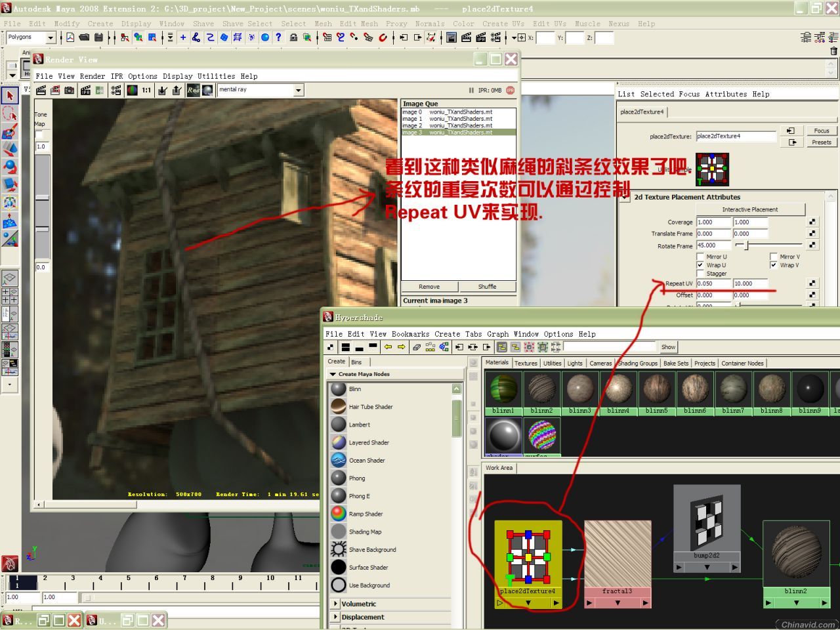Open render settings icon in Render View

pyautogui.click(x=115, y=90)
